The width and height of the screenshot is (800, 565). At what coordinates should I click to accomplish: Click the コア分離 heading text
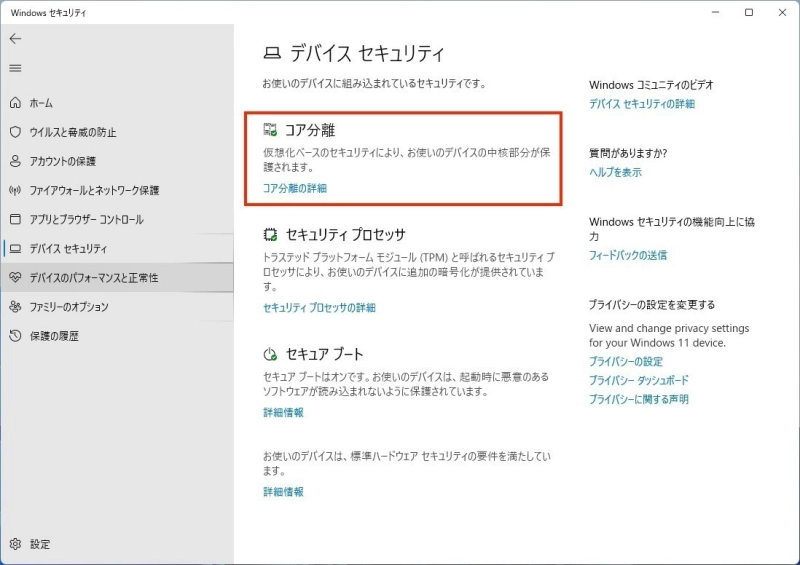click(x=310, y=130)
